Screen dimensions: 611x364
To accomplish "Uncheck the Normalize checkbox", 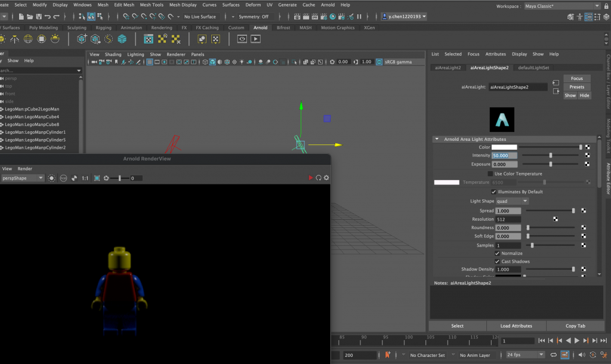I will pos(497,254).
